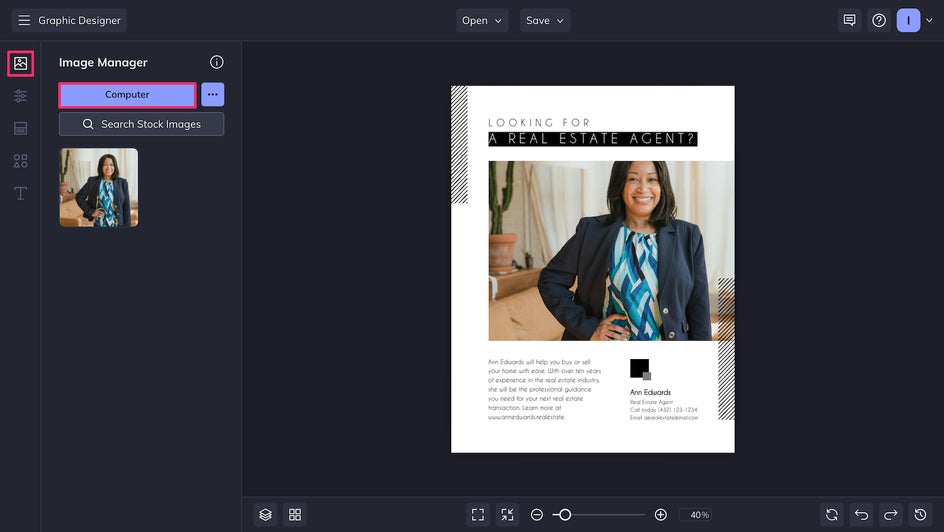The image size is (944, 532).
Task: Select the 'Ann Edwards will help you' paragraph
Action: [x=544, y=389]
